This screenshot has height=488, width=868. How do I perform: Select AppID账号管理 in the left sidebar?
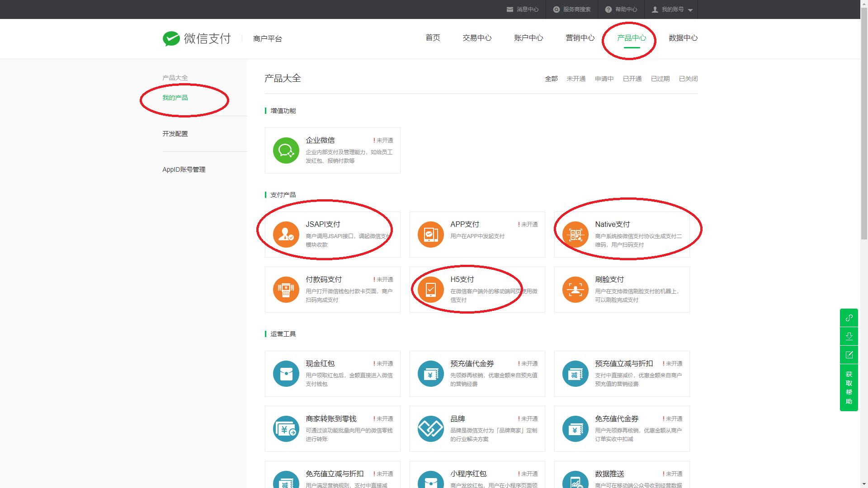tap(184, 169)
